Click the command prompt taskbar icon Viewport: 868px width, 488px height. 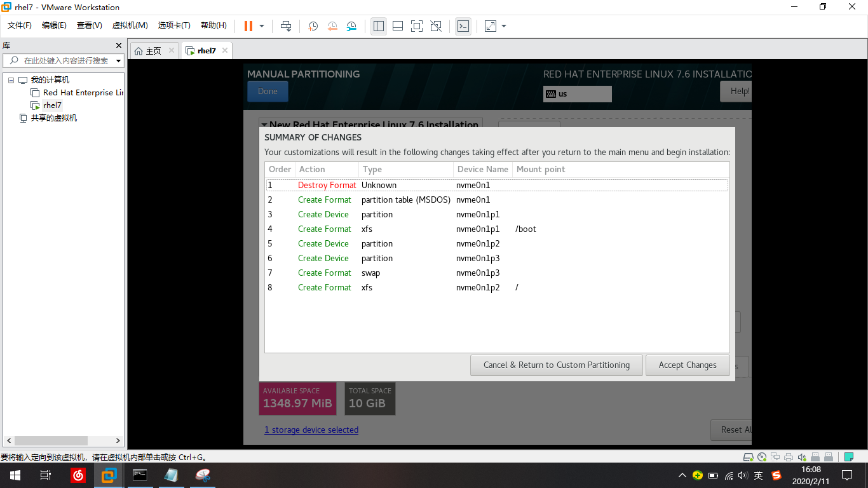click(140, 475)
